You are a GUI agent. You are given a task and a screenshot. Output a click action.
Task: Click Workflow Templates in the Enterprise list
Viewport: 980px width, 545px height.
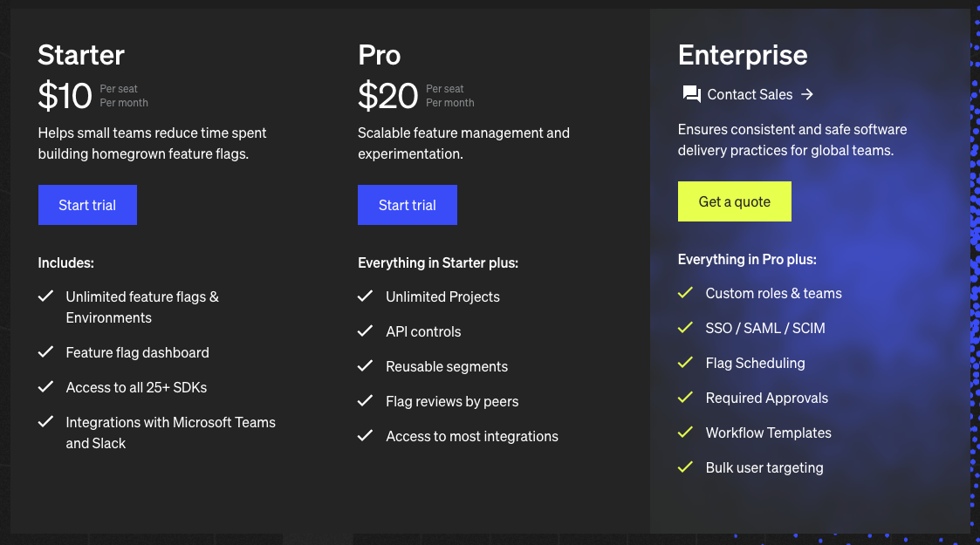[x=768, y=433]
